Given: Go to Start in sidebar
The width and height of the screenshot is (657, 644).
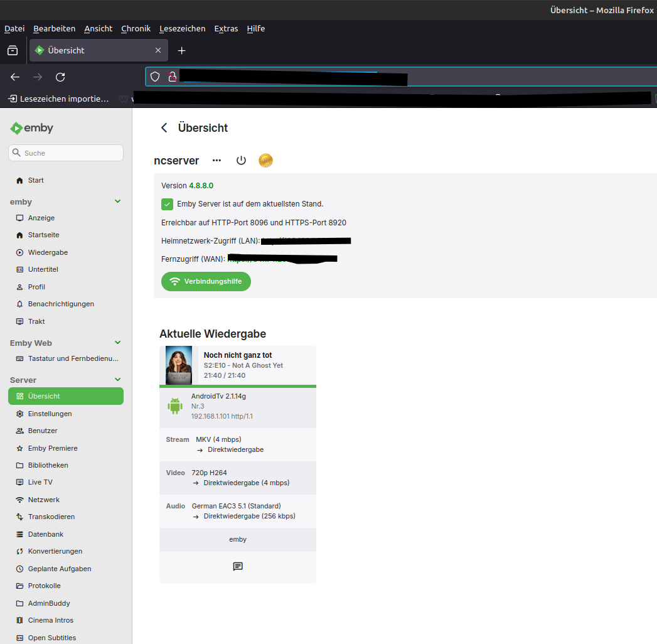Looking at the screenshot, I should click(x=66, y=180).
